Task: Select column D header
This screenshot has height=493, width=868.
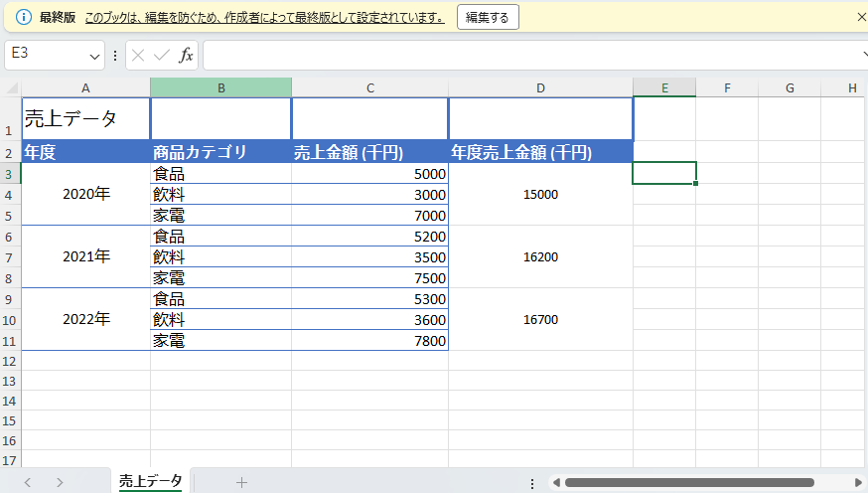Action: [x=541, y=87]
